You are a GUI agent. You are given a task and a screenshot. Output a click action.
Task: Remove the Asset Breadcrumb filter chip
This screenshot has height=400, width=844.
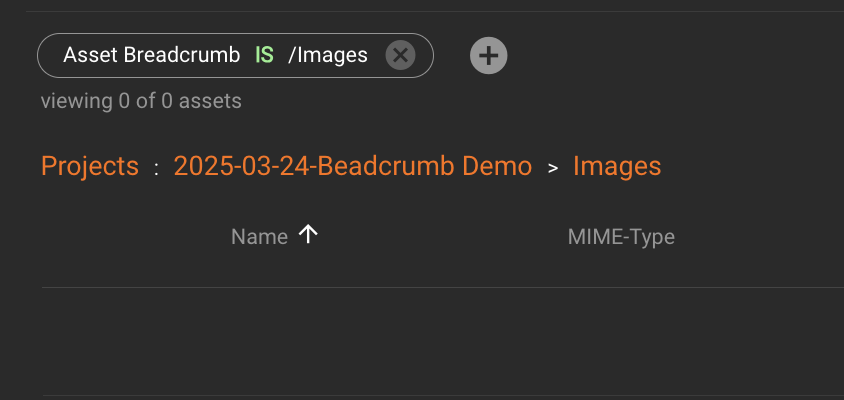point(400,55)
